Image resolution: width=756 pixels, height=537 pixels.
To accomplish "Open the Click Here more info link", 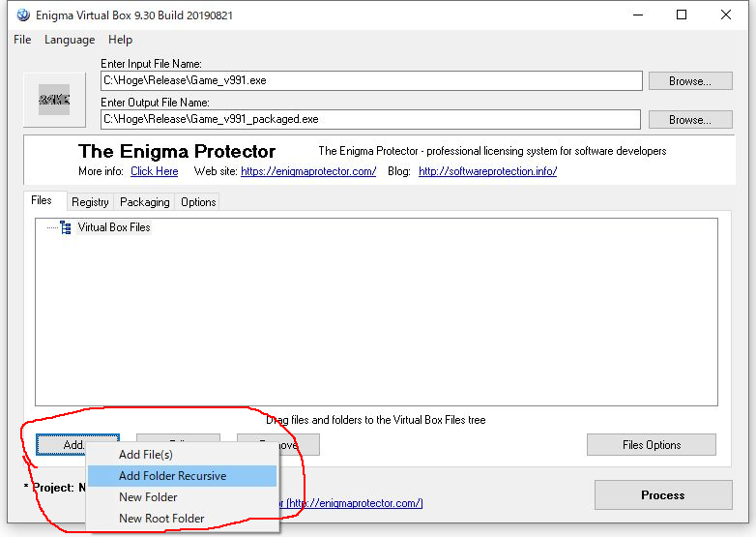I will (155, 171).
